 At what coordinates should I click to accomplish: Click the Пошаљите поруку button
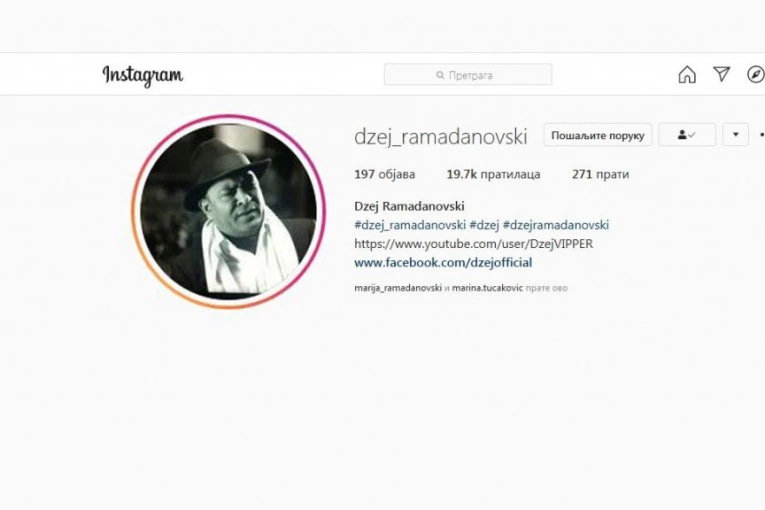pyautogui.click(x=598, y=135)
